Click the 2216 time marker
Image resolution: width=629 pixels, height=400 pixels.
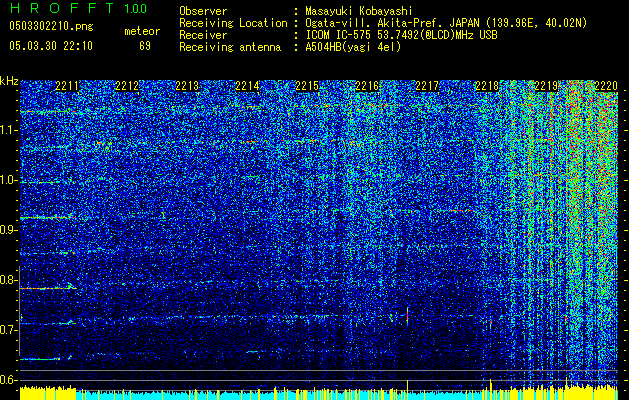(x=367, y=86)
